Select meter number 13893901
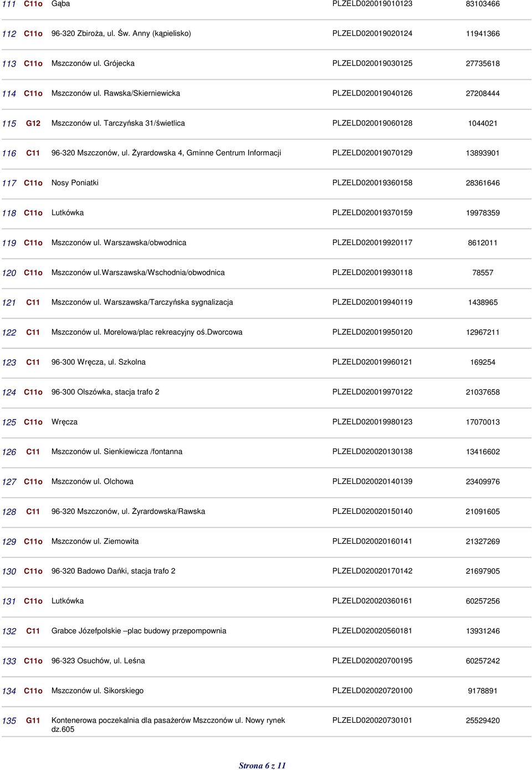The width and height of the screenshot is (532, 770). tap(482, 153)
